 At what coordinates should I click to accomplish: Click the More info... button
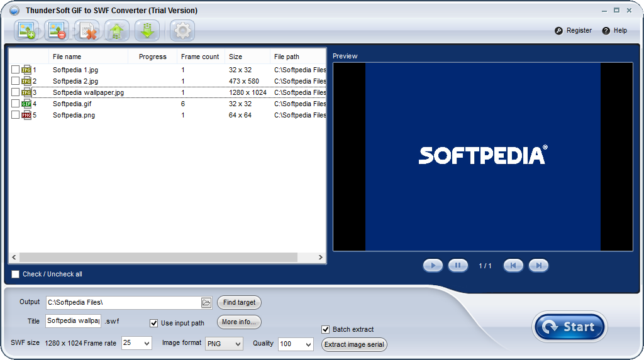point(239,322)
